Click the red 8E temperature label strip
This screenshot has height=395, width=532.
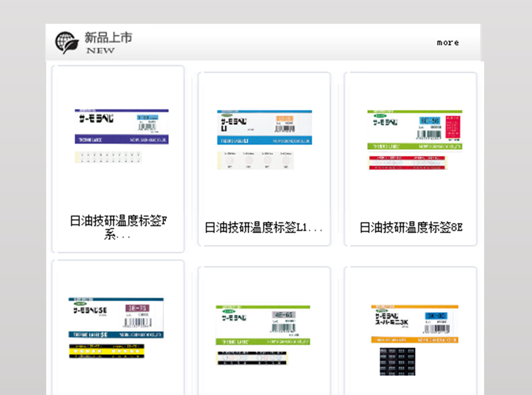[x=407, y=163]
